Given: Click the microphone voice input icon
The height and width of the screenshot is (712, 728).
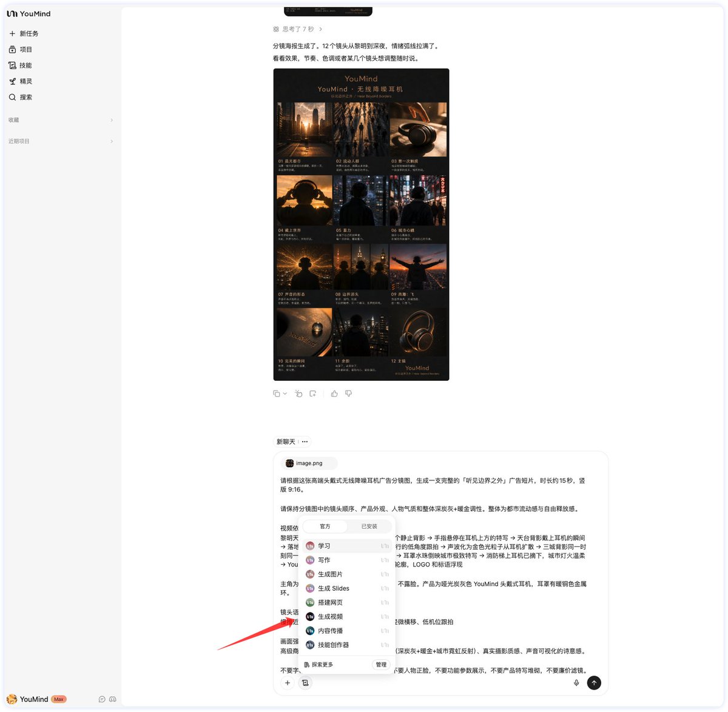Looking at the screenshot, I should [x=576, y=683].
